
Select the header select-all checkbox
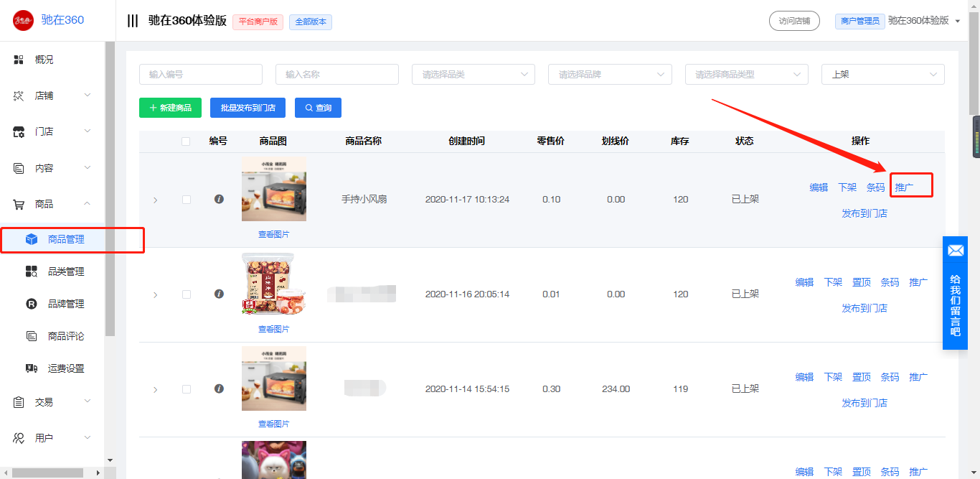pyautogui.click(x=187, y=141)
